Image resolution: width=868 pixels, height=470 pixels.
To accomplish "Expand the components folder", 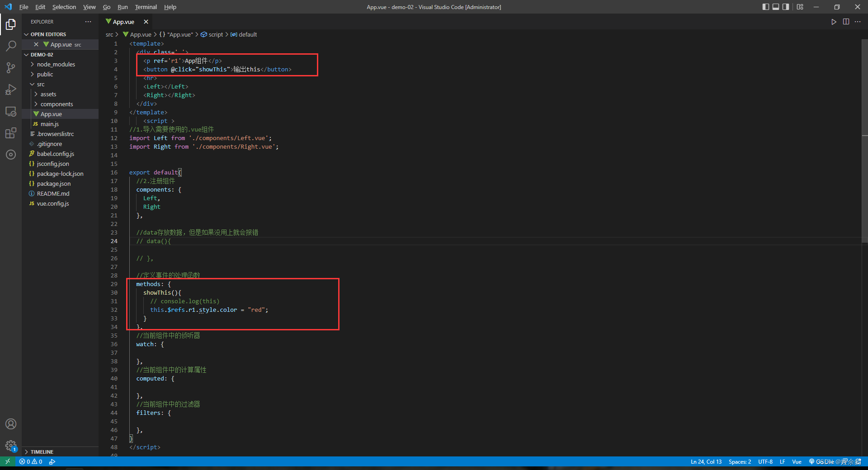I will click(57, 104).
